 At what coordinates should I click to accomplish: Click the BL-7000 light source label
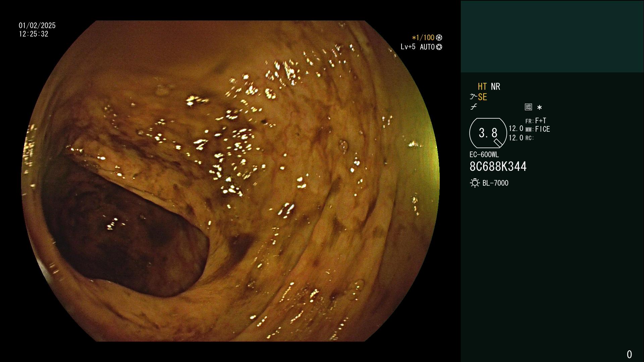[495, 183]
